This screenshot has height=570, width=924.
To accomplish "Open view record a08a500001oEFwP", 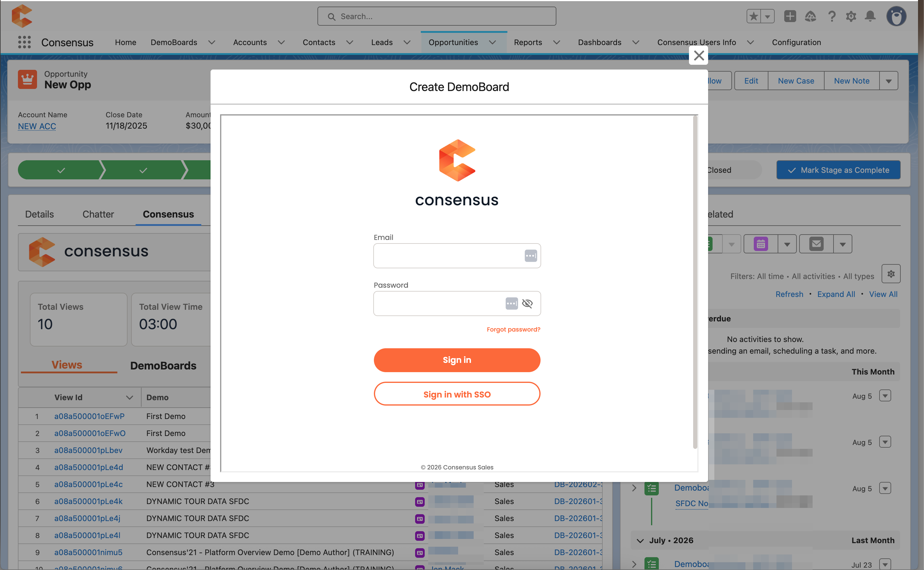I will point(89,416).
